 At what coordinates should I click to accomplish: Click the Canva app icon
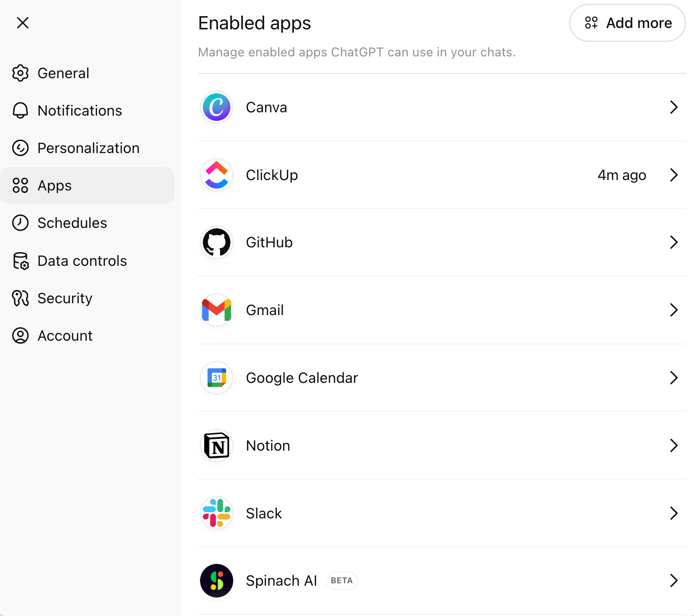pyautogui.click(x=217, y=107)
